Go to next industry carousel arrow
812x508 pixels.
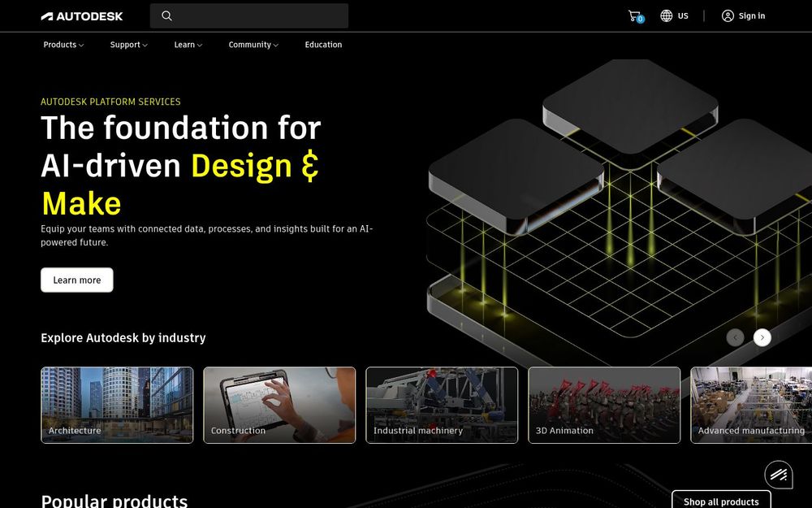pyautogui.click(x=762, y=337)
